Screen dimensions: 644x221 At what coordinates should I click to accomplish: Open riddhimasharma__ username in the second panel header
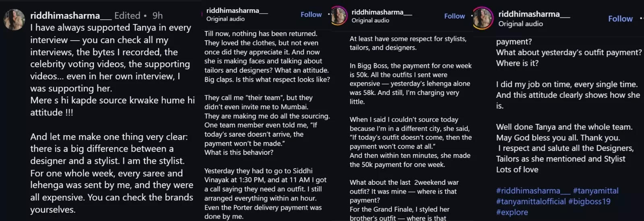pyautogui.click(x=237, y=10)
